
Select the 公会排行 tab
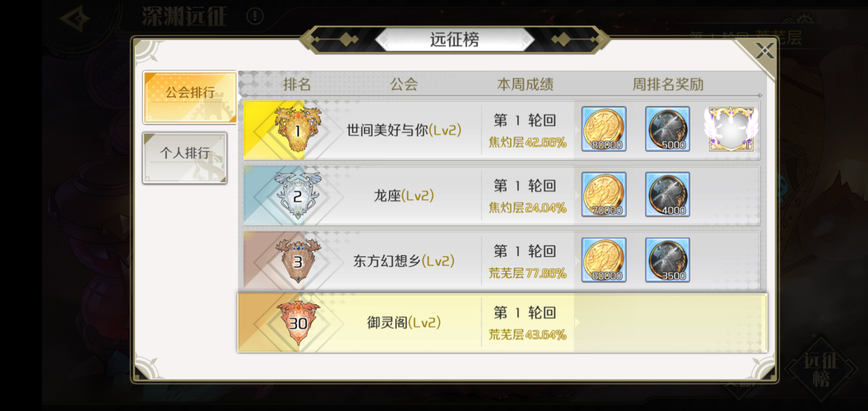190,97
